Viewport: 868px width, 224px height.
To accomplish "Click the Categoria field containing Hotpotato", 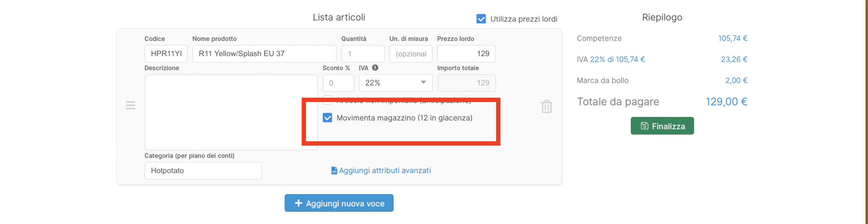I will tap(203, 171).
